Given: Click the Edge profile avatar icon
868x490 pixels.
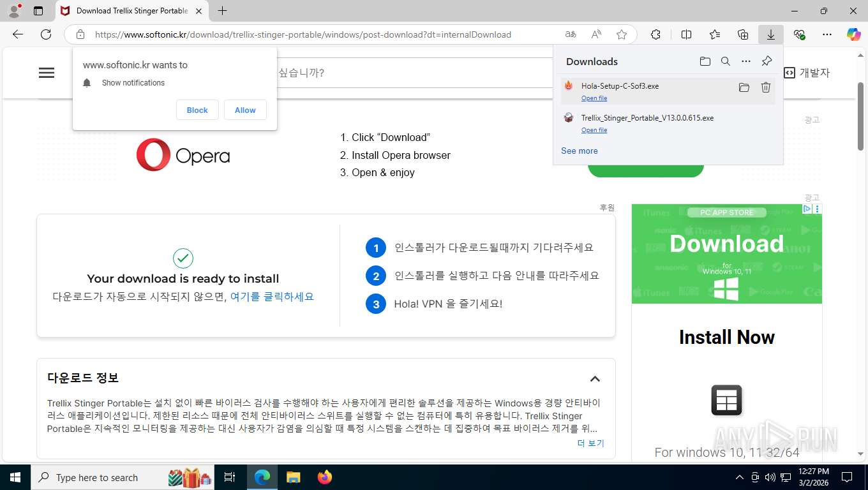Looking at the screenshot, I should click(x=14, y=10).
